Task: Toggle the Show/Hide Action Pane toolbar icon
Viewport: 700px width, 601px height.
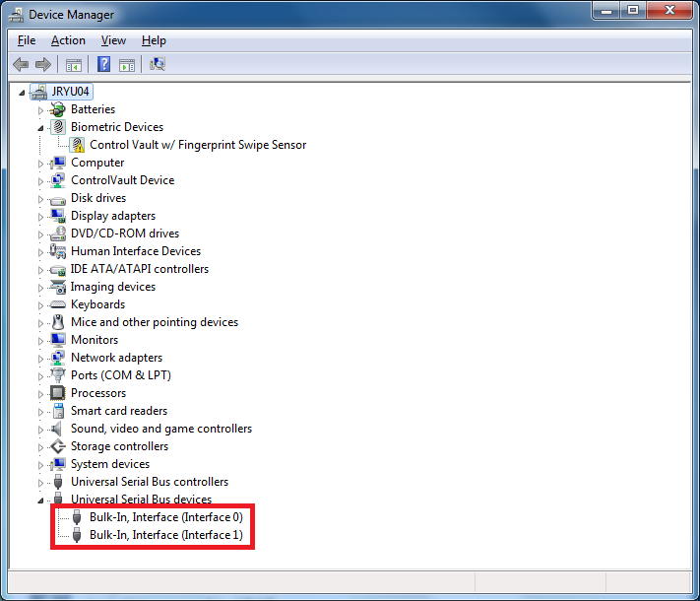Action: point(127,65)
